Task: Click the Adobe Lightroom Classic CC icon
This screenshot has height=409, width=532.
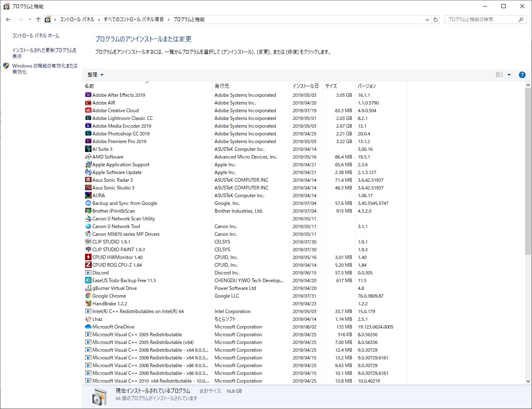Action: (x=88, y=118)
